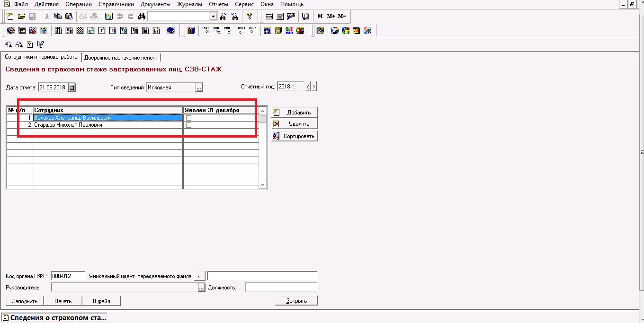Click the employee table scroll down arrow
This screenshot has height=323, width=644.
[263, 184]
